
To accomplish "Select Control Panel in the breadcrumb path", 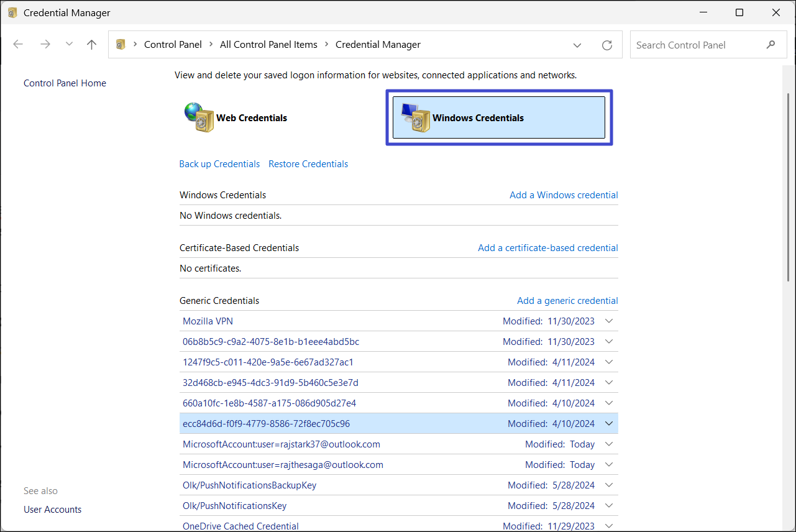I will click(x=173, y=45).
